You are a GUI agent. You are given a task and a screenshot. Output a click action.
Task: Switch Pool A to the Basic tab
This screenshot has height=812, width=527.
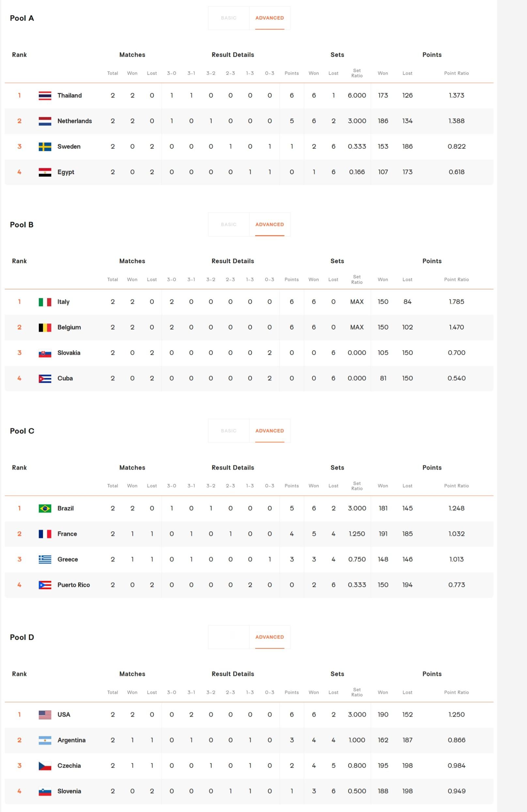[229, 18]
